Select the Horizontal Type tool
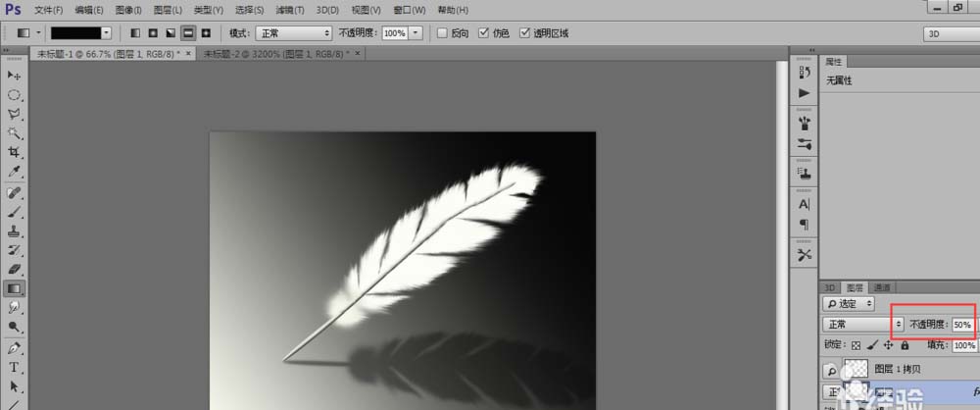 click(x=15, y=367)
